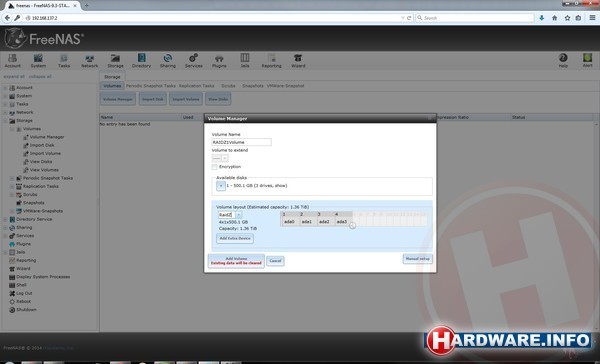
Task: Open the Help toolbar icon
Action: click(x=563, y=61)
